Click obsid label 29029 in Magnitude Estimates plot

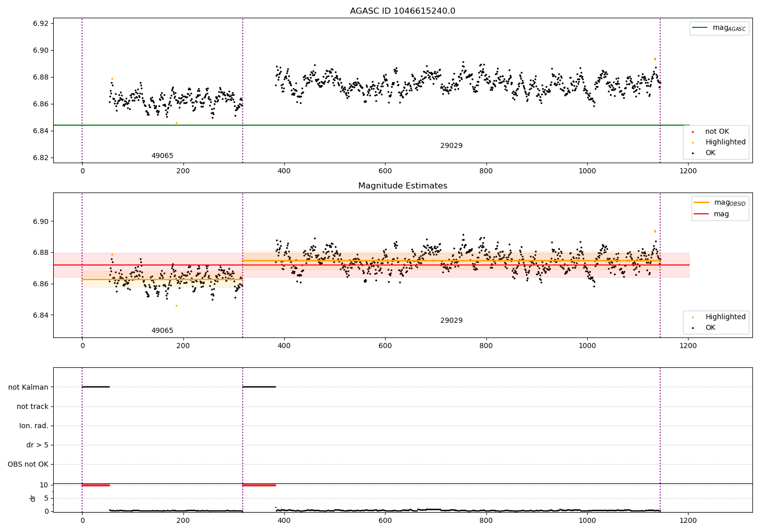click(x=451, y=321)
